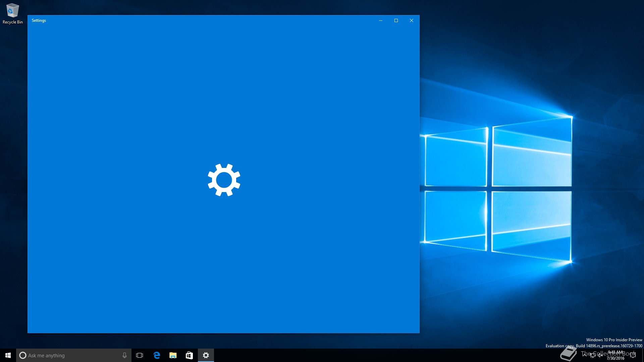
Task: Click the Cortana search circle icon
Action: point(23,355)
